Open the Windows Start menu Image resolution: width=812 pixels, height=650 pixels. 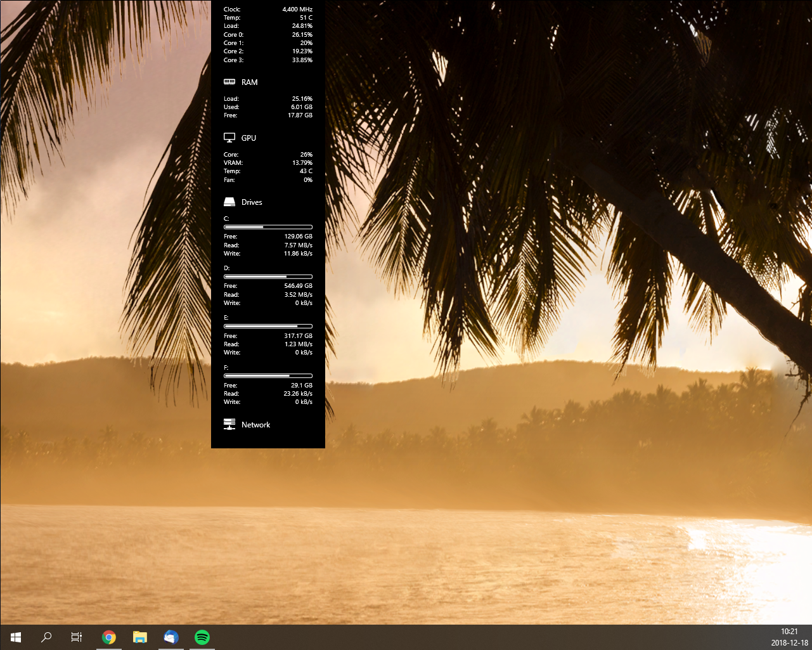pos(15,637)
